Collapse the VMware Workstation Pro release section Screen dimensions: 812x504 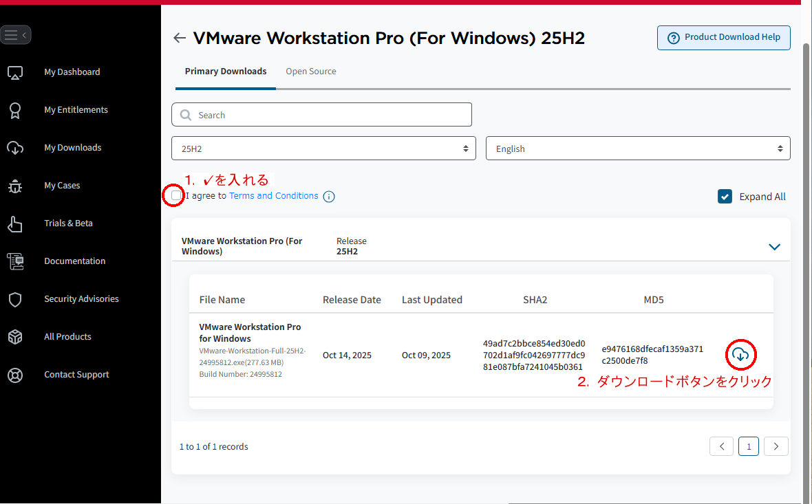tap(774, 247)
